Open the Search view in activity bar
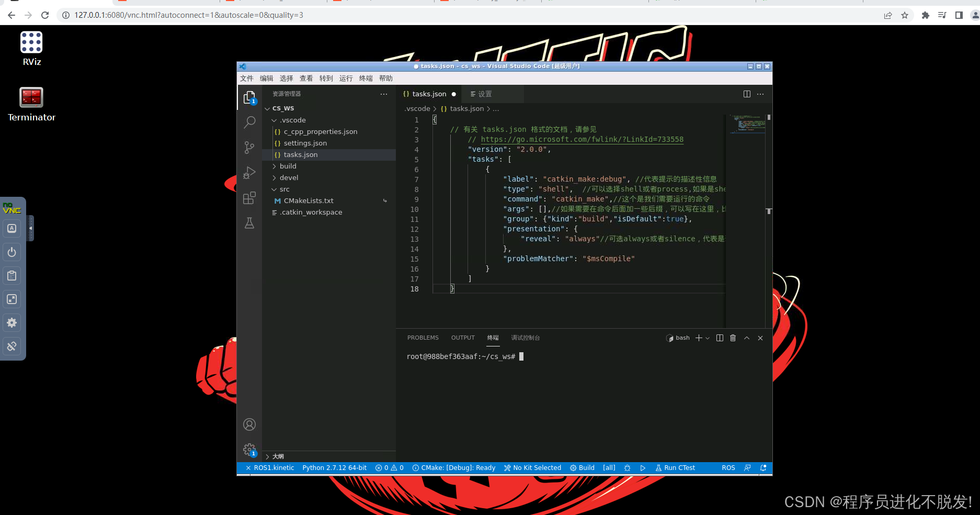 coord(249,122)
